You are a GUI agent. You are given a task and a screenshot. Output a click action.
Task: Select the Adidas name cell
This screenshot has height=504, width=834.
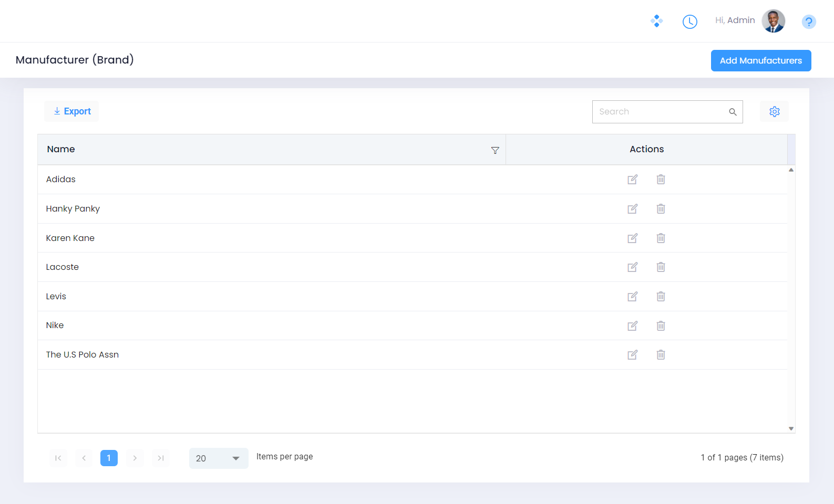[x=272, y=180]
